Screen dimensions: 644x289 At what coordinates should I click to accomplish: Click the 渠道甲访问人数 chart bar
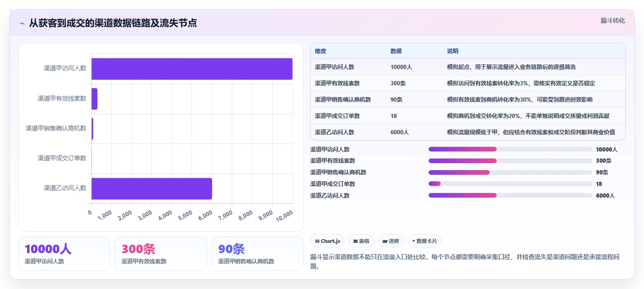(x=192, y=69)
